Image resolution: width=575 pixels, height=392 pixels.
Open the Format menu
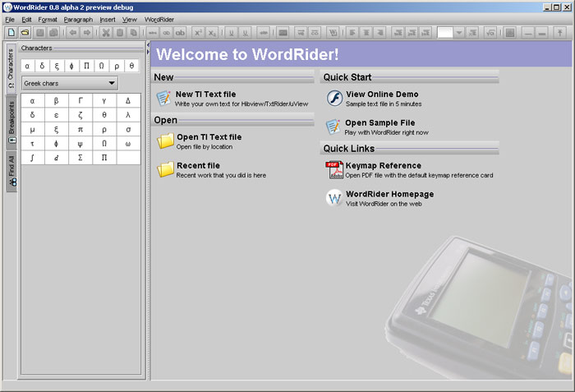pyautogui.click(x=48, y=20)
